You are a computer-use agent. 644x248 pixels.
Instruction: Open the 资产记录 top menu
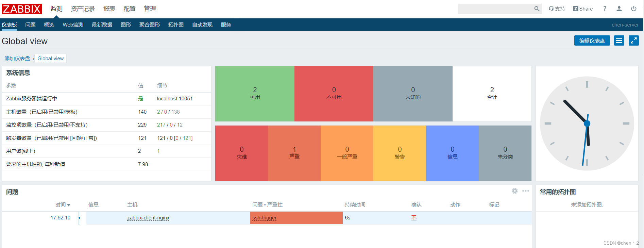tap(83, 9)
